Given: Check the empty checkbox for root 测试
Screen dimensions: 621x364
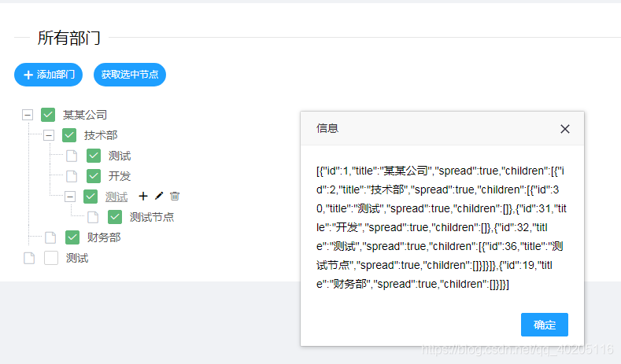Looking at the screenshot, I should click(x=51, y=258).
